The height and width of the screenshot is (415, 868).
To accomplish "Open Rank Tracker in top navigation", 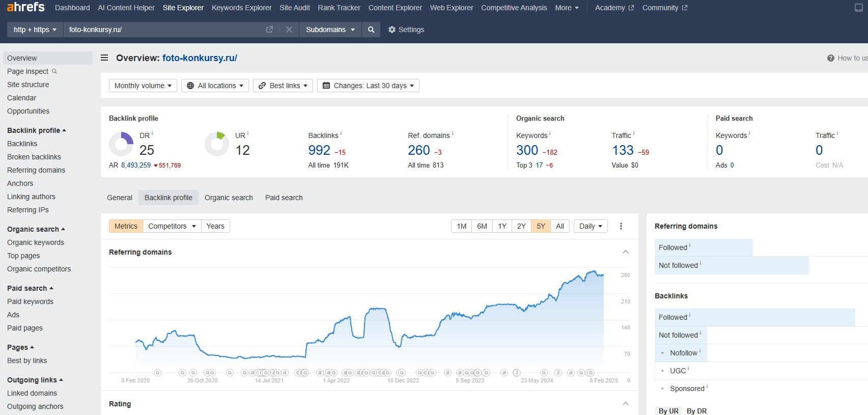I will [339, 8].
